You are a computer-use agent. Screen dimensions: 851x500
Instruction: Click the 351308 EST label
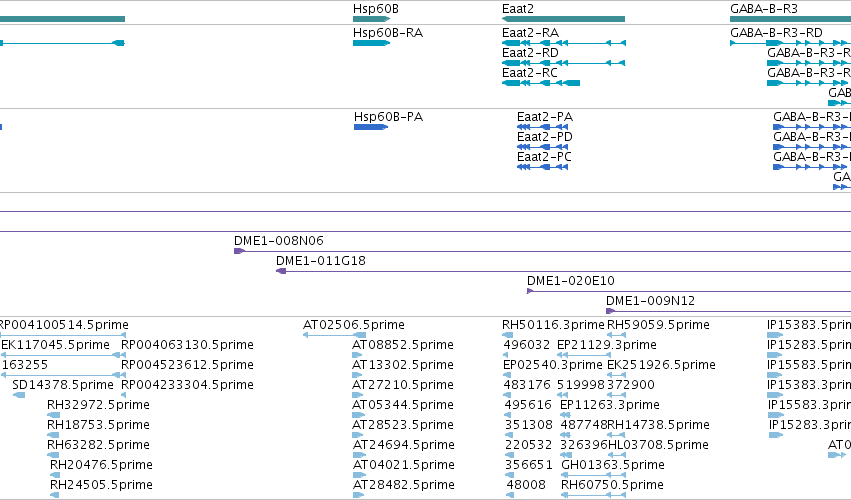[x=529, y=425]
